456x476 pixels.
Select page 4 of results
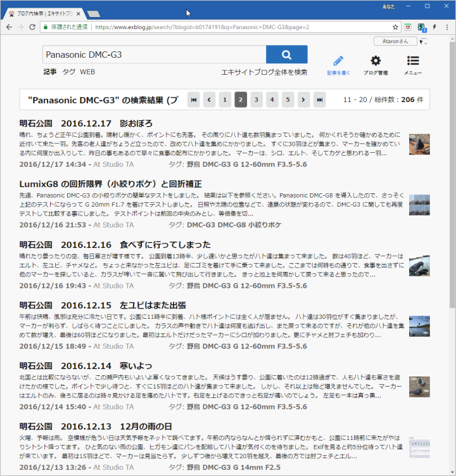tap(272, 100)
